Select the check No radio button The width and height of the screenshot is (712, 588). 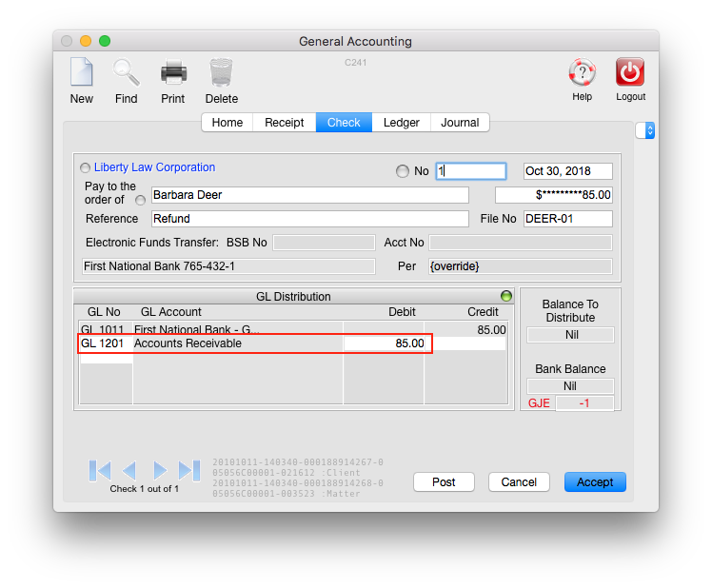(403, 171)
